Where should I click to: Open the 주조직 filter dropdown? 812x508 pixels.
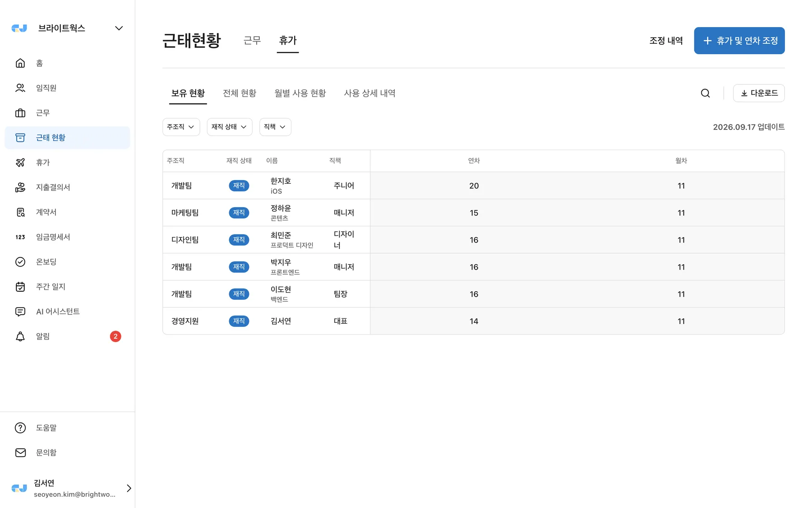pyautogui.click(x=181, y=127)
